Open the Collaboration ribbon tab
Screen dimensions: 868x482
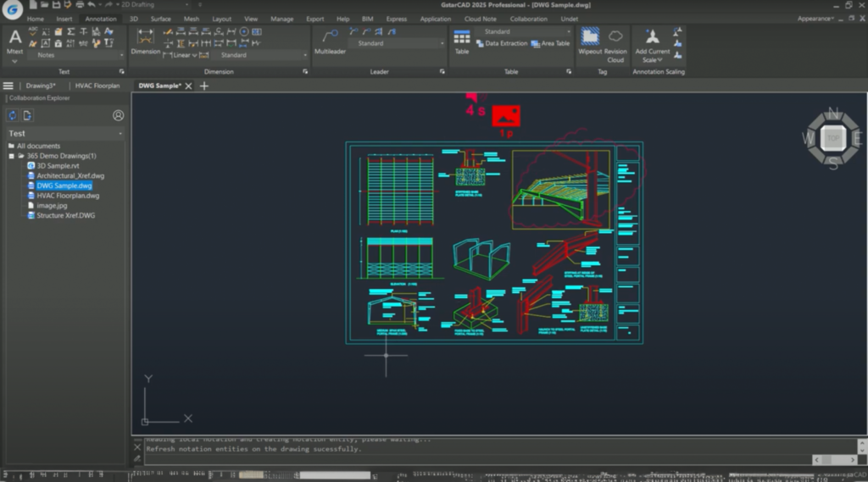click(528, 19)
